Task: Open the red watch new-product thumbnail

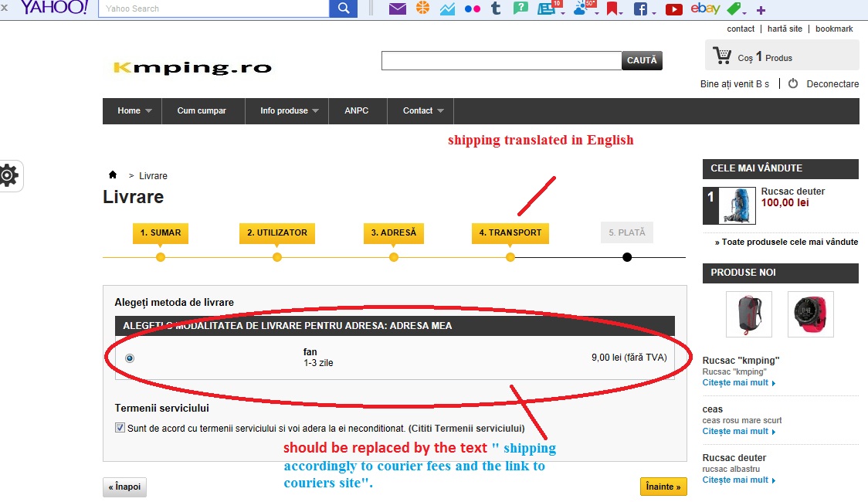Action: (810, 314)
